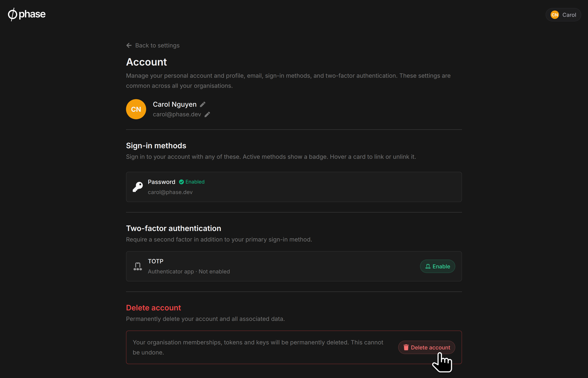
Task: Click the Delete account button
Action: point(427,347)
